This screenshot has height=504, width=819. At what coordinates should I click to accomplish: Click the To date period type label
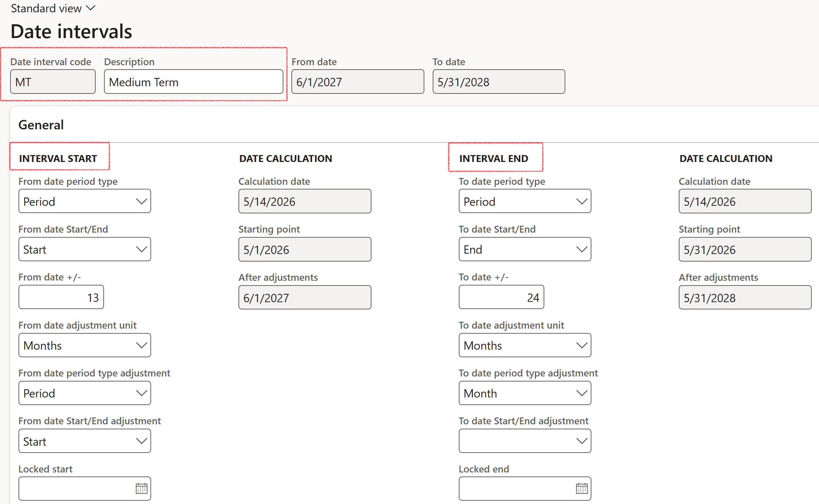[x=502, y=181]
